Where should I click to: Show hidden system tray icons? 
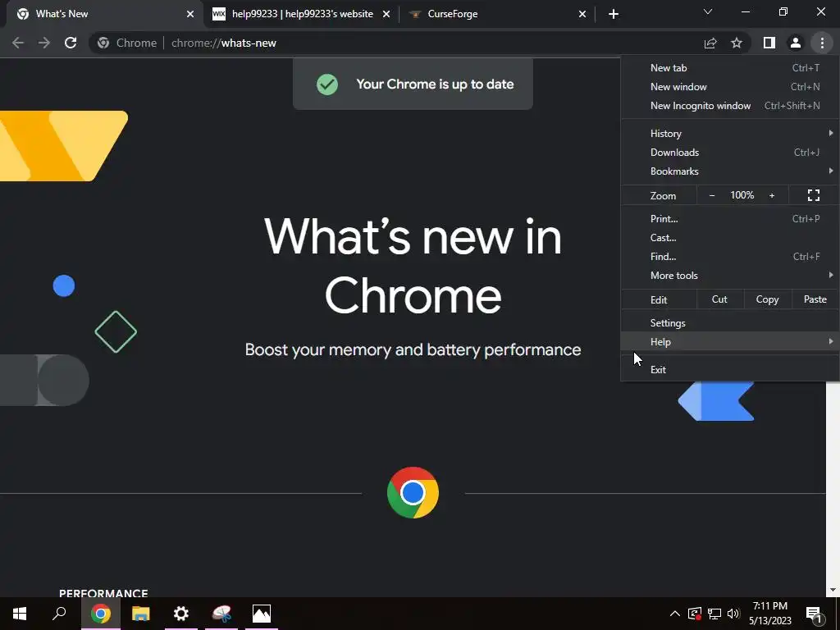coord(675,614)
